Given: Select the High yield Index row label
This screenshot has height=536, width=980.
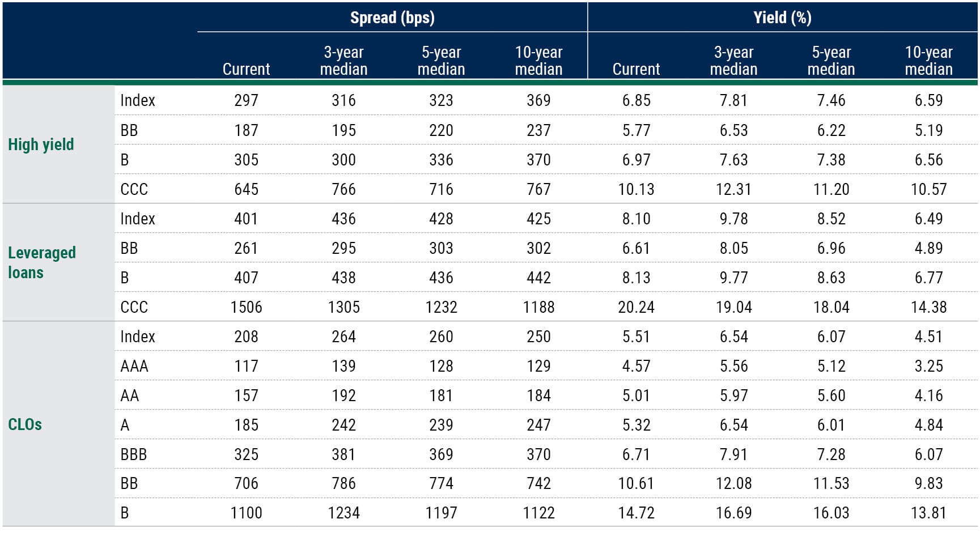Looking at the screenshot, I should (138, 100).
